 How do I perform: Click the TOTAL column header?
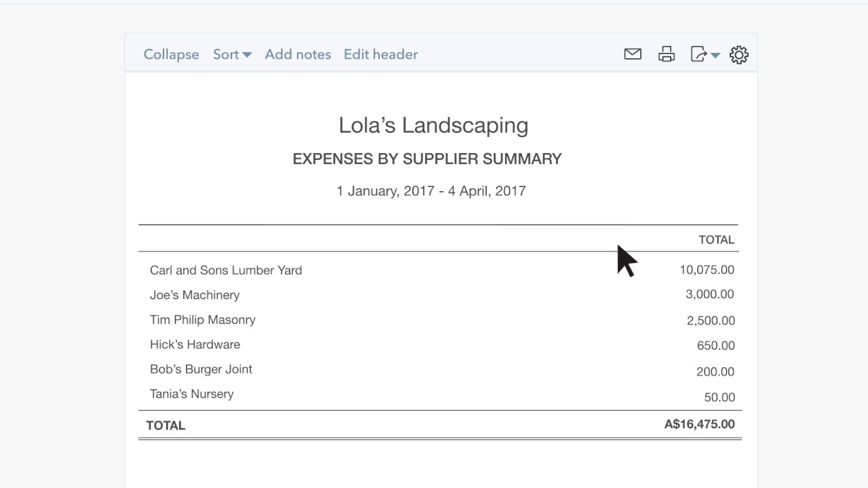[717, 240]
